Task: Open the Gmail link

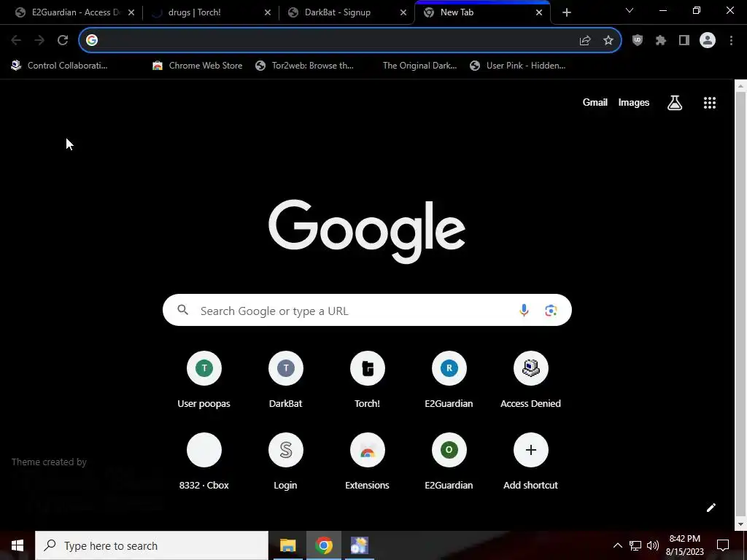Action: pos(595,102)
